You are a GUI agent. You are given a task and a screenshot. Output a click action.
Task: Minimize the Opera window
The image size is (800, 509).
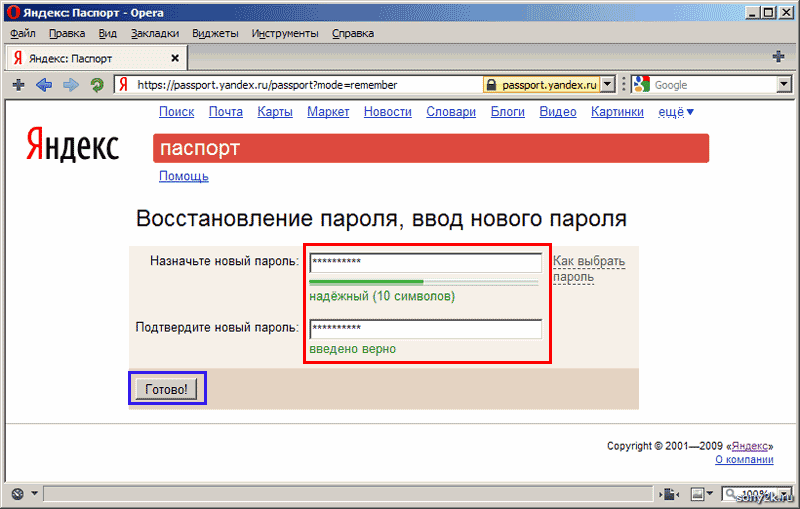[753, 12]
